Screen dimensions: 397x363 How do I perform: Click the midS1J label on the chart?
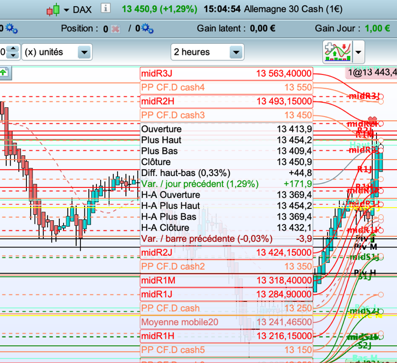[364, 257]
